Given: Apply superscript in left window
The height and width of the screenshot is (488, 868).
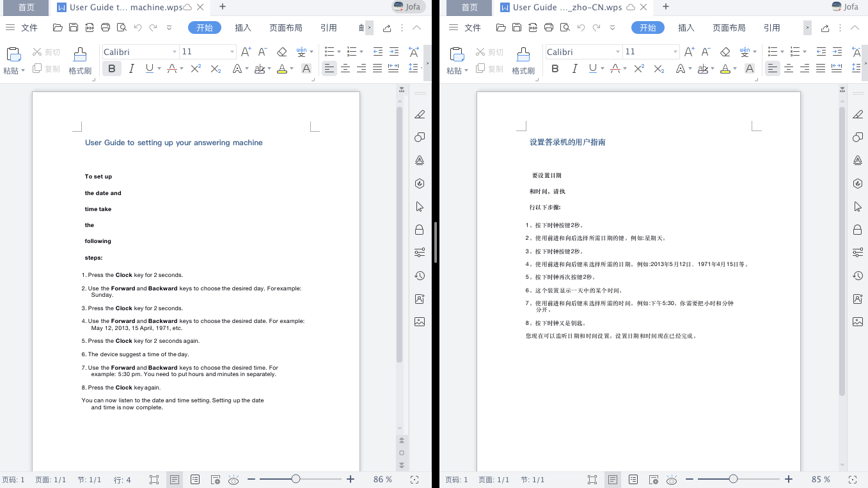Looking at the screenshot, I should [196, 68].
